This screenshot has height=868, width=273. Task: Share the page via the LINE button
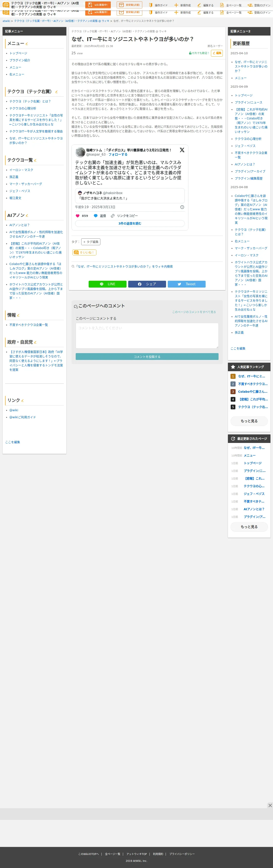107,284
